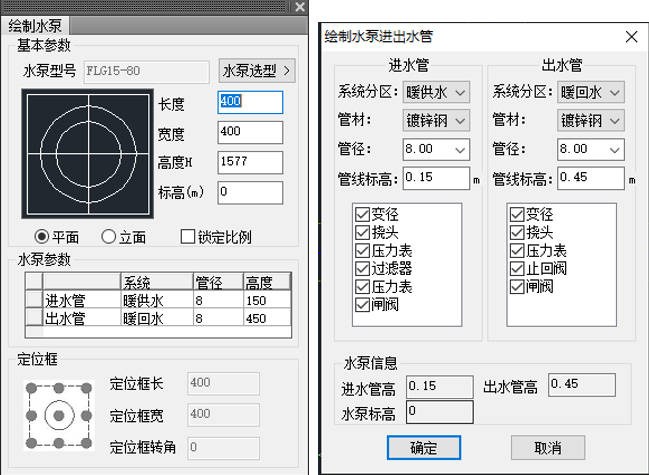Uncheck 止回阀 in the 出水管 list
The image size is (649, 475).
point(517,268)
